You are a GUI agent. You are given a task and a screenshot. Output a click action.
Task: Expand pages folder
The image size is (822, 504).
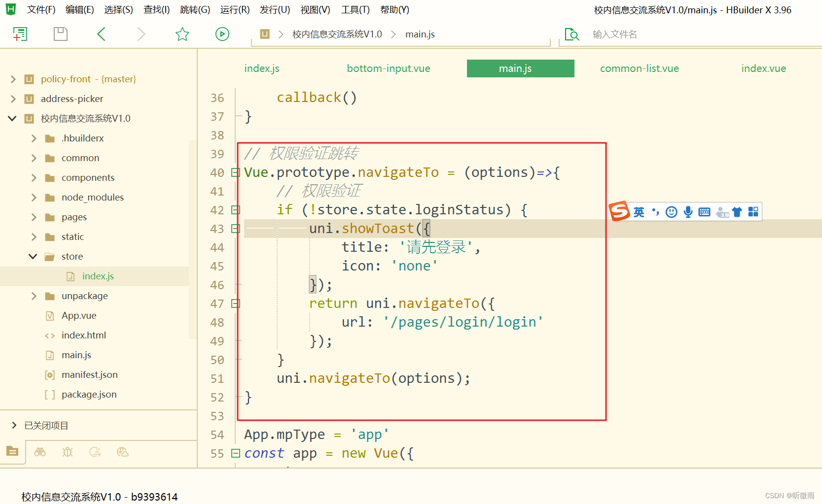[34, 217]
